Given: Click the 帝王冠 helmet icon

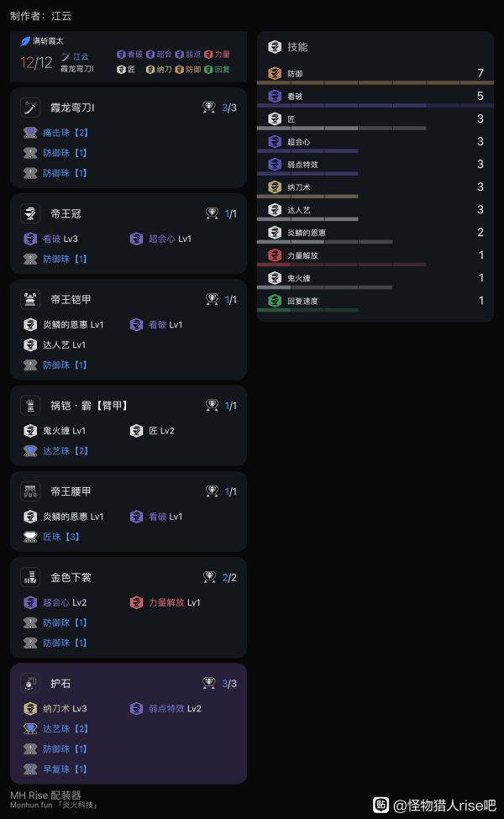Looking at the screenshot, I should [29, 213].
